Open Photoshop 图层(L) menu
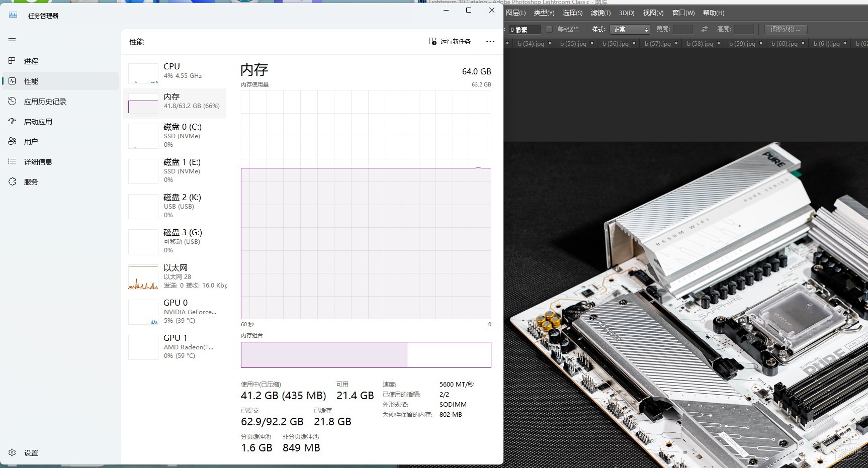Screen dimensions: 868x468 [x=515, y=13]
